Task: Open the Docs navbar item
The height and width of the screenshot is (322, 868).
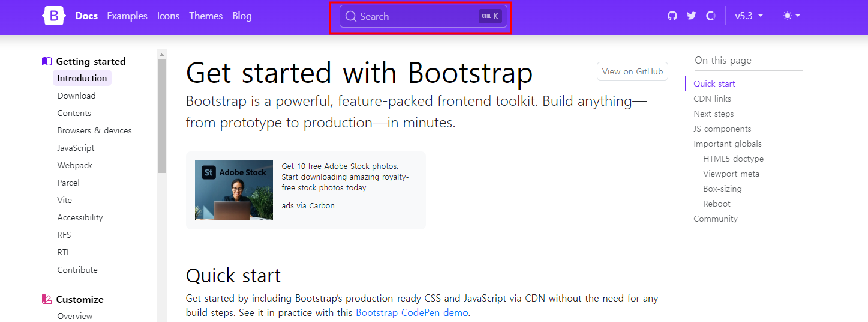Action: coord(86,16)
